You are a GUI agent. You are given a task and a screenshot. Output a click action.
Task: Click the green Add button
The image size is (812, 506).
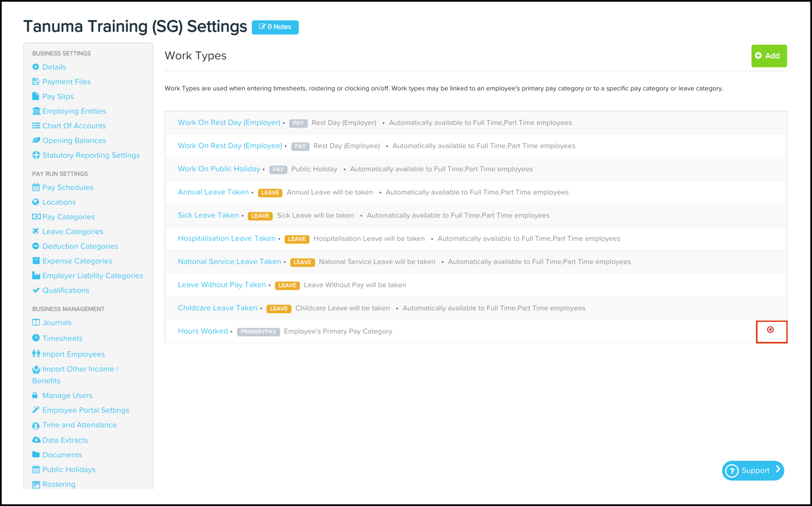tap(769, 56)
